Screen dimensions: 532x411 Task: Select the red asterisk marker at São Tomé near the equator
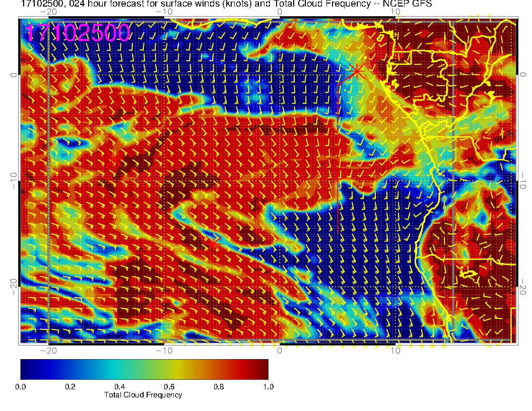pyautogui.click(x=357, y=71)
